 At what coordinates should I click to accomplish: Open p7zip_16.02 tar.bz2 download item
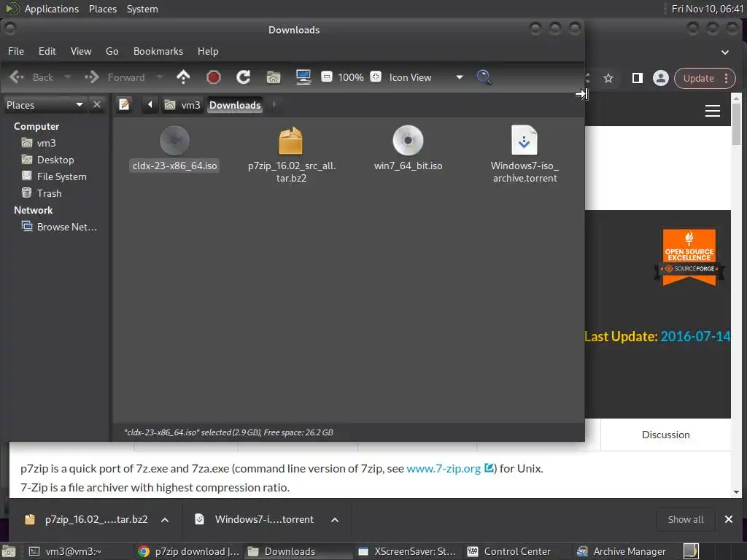pyautogui.click(x=87, y=519)
